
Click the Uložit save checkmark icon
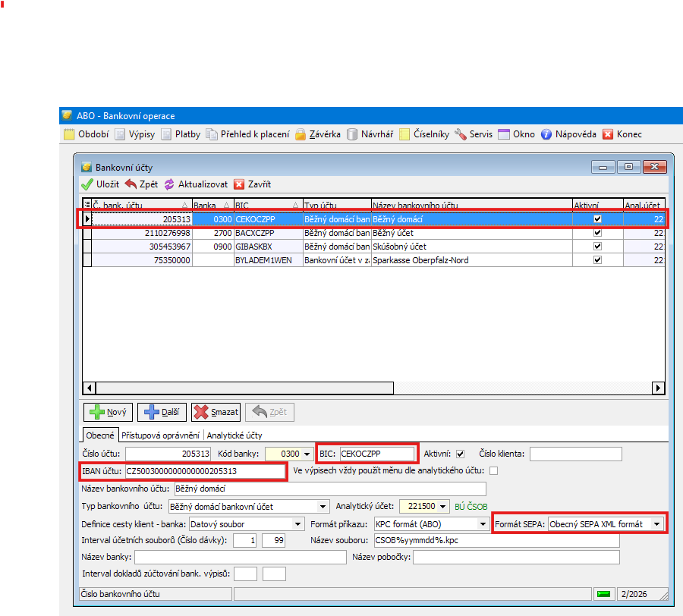(x=87, y=184)
